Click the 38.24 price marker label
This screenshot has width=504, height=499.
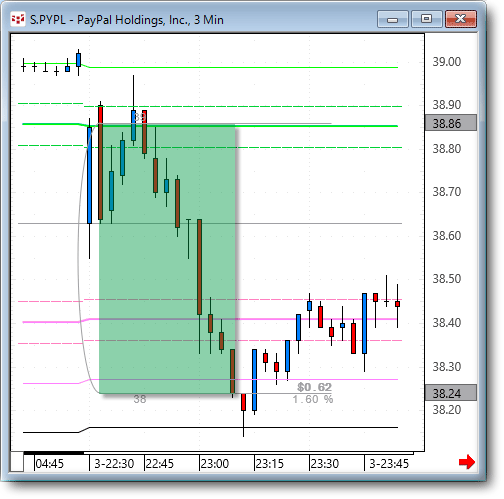(x=451, y=393)
